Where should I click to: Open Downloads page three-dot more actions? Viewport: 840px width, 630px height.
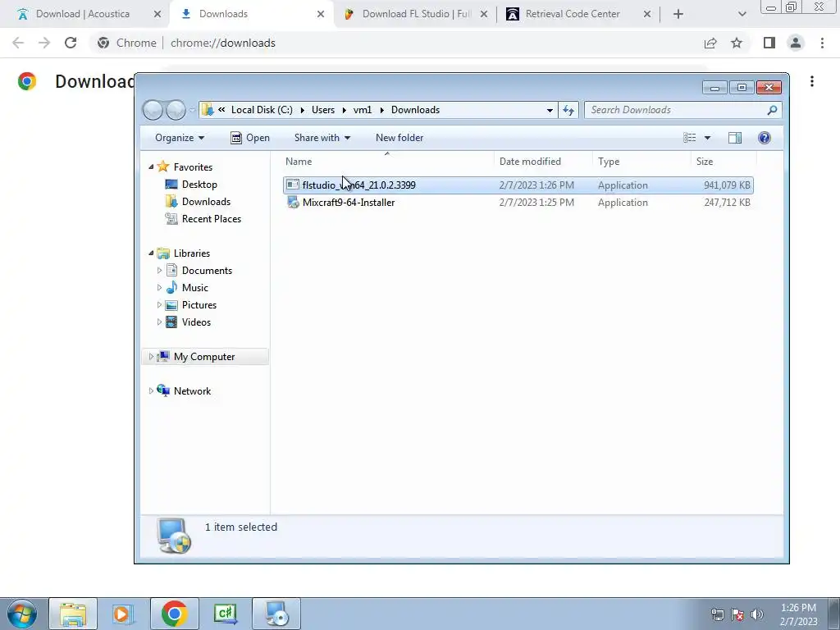click(x=812, y=81)
